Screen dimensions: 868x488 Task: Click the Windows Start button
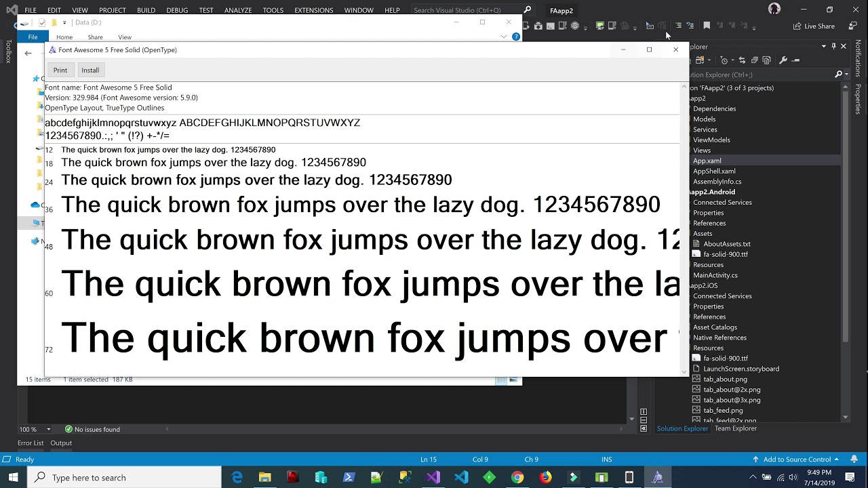(x=13, y=477)
